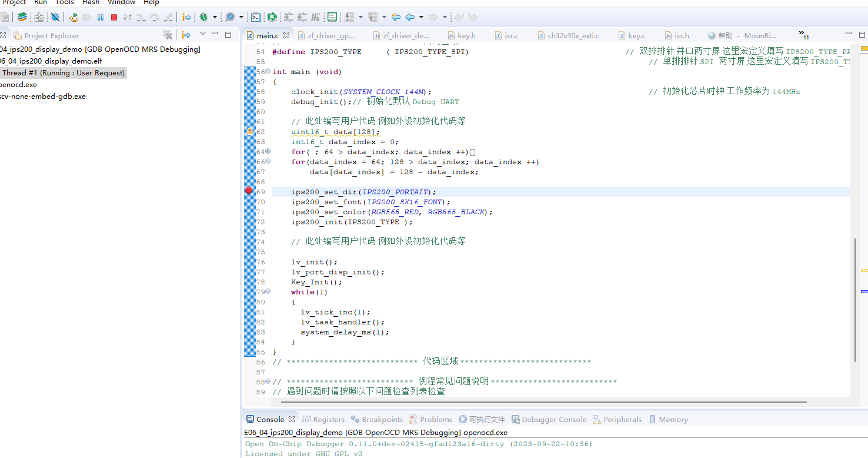Open the Problems view tab
Screen dimensions: 868x458
(430, 419)
